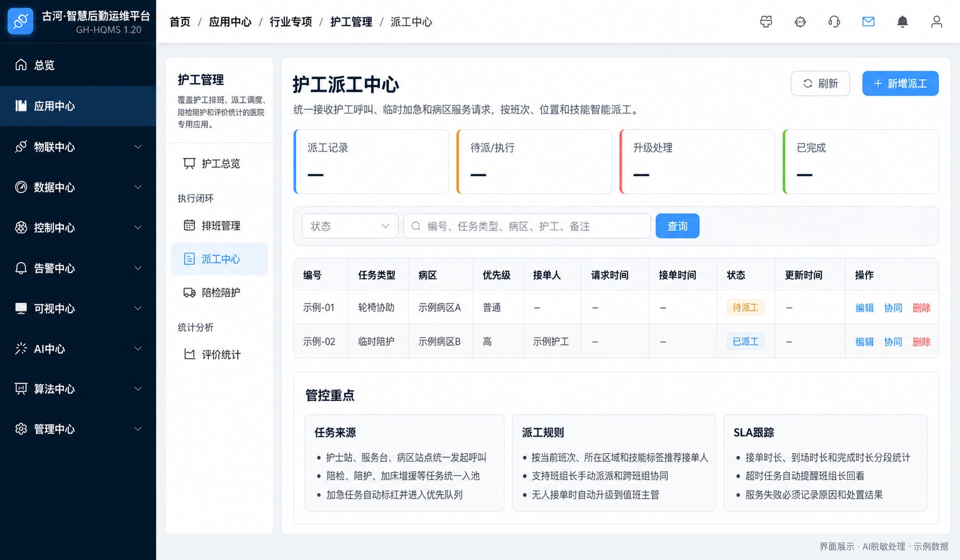Click 协同 for row 示例-02
This screenshot has height=560, width=960.
[893, 342]
